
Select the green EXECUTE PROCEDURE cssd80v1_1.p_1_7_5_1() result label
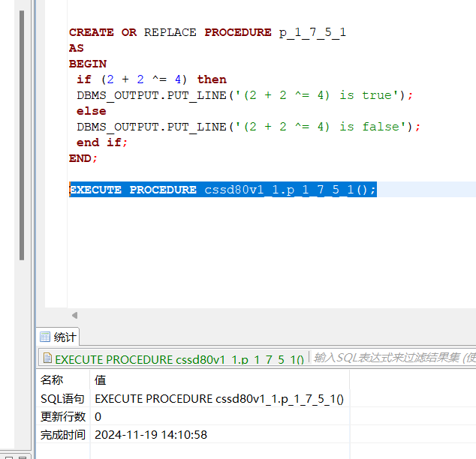pyautogui.click(x=179, y=359)
